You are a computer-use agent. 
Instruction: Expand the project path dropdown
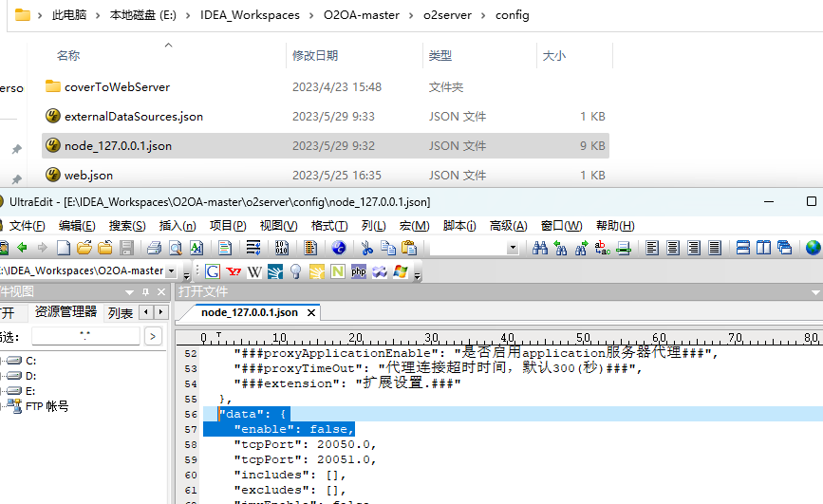coord(171,271)
